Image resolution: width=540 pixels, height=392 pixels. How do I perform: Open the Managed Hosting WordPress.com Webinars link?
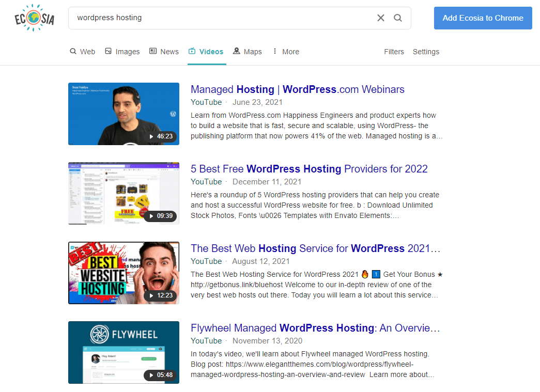pos(297,89)
